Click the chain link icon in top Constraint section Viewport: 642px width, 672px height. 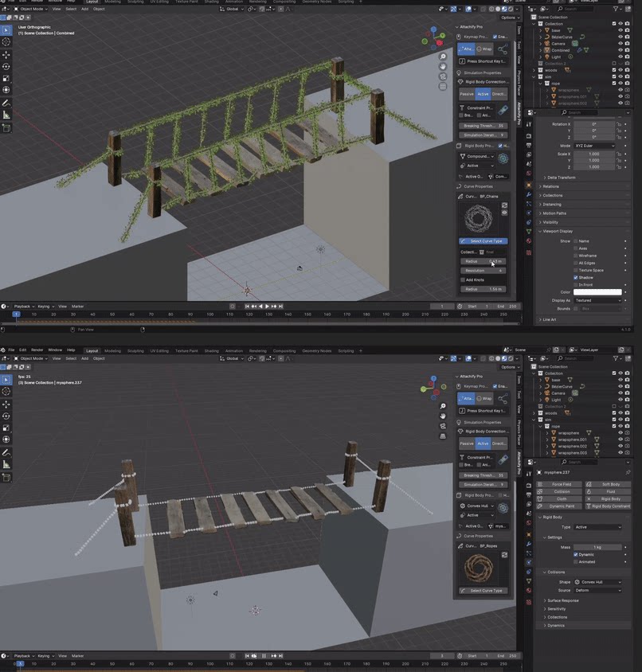503,110
